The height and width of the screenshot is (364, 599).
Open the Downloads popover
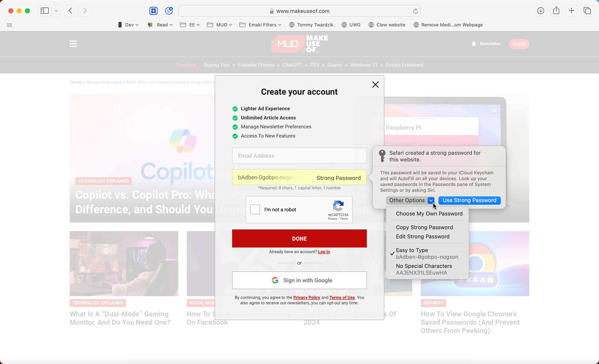[x=540, y=11]
